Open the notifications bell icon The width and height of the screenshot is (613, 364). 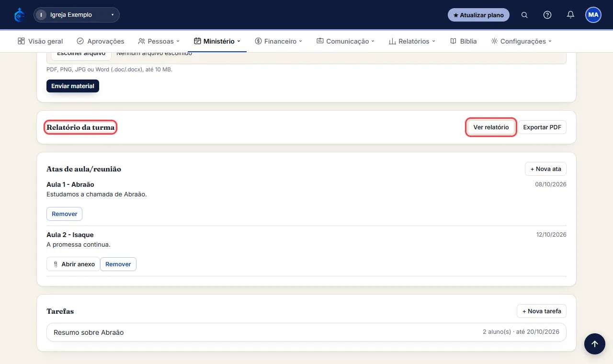[570, 15]
